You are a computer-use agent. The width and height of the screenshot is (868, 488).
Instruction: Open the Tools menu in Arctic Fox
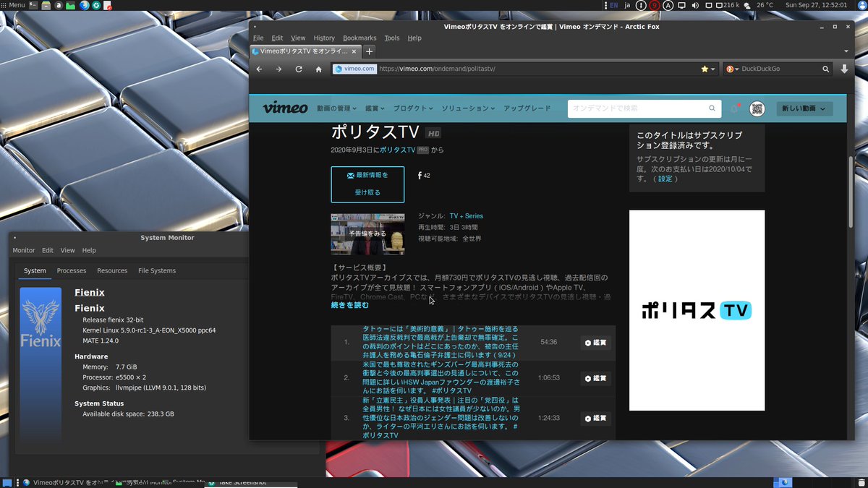391,38
